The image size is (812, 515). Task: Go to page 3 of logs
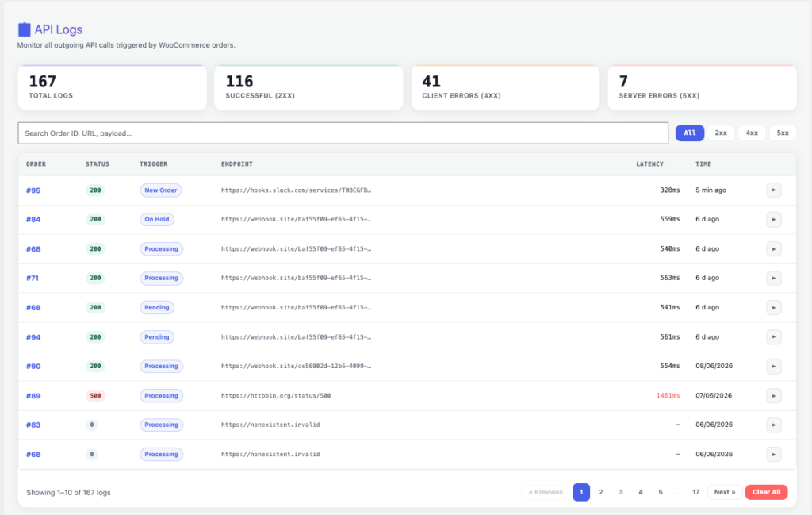(621, 492)
